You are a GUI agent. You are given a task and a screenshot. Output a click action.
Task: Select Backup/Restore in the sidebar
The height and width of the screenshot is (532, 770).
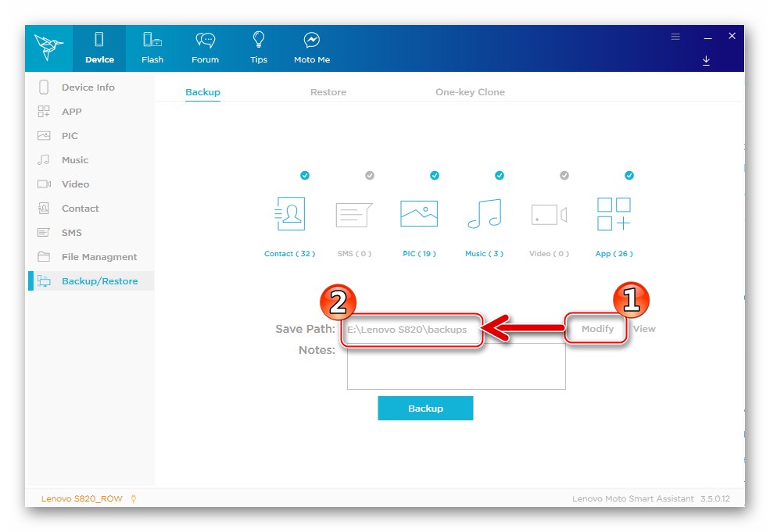coord(91,281)
